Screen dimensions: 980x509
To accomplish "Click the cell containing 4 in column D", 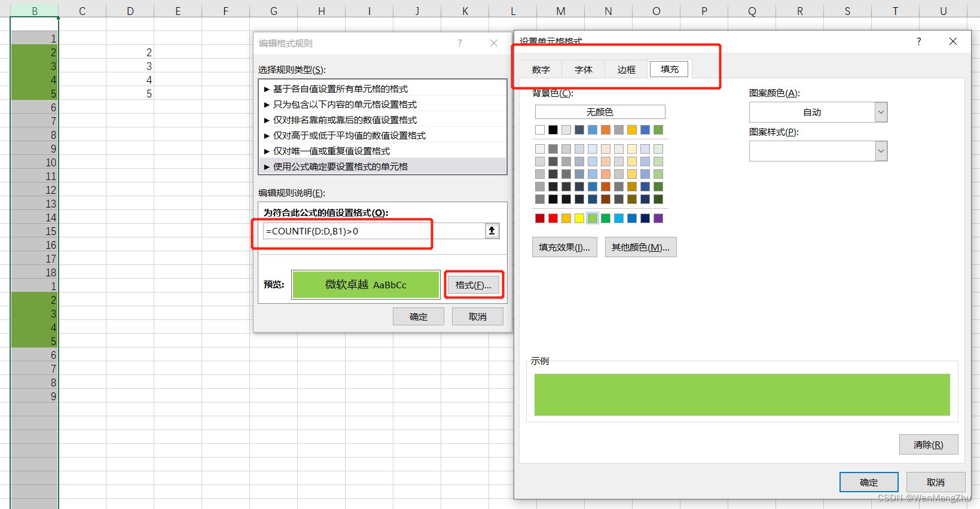I will click(130, 80).
